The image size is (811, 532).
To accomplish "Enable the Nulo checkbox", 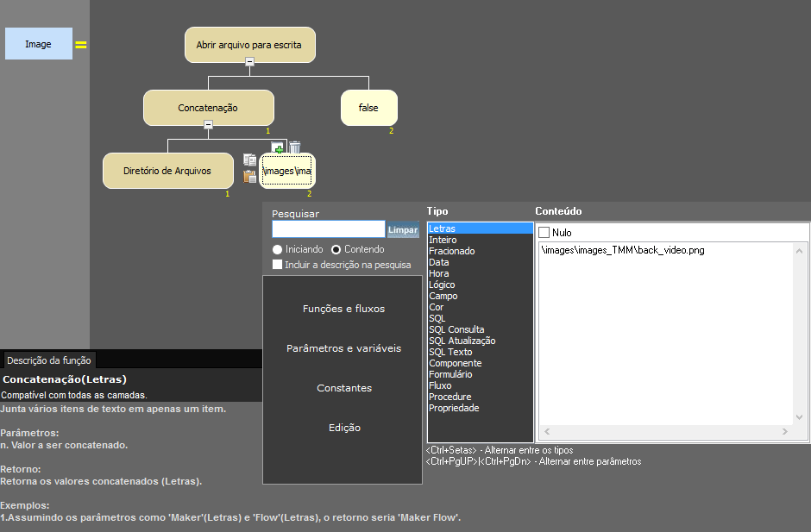I will 544,233.
